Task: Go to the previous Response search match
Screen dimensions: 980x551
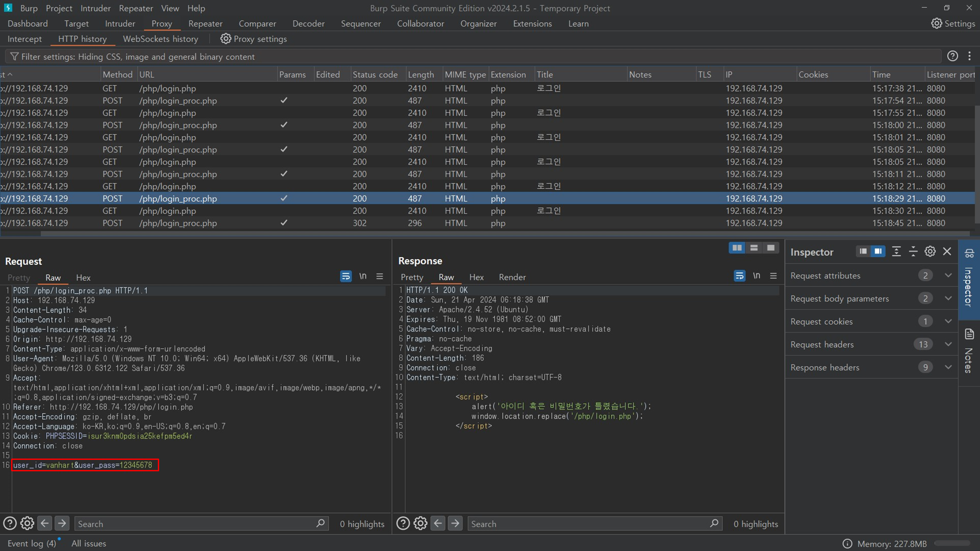Action: (x=438, y=524)
